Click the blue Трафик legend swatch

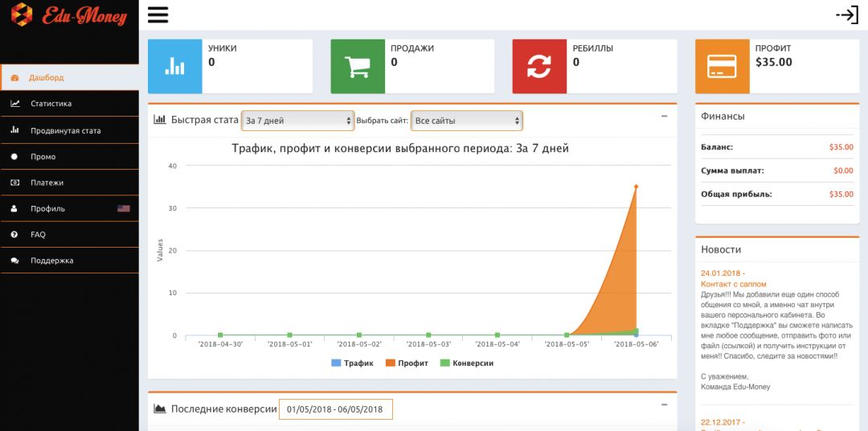pos(335,363)
